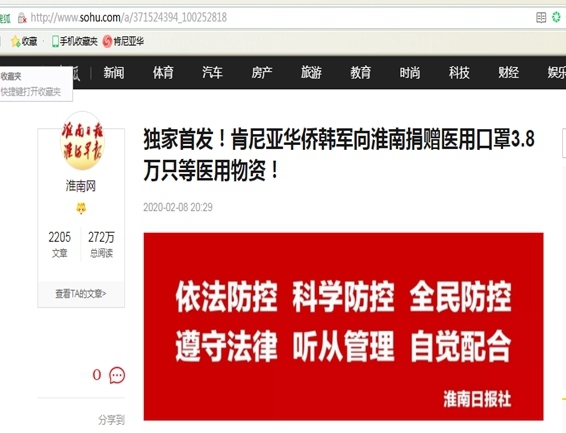
Task: Toggle the reader mode icon in address bar
Action: 541,17
